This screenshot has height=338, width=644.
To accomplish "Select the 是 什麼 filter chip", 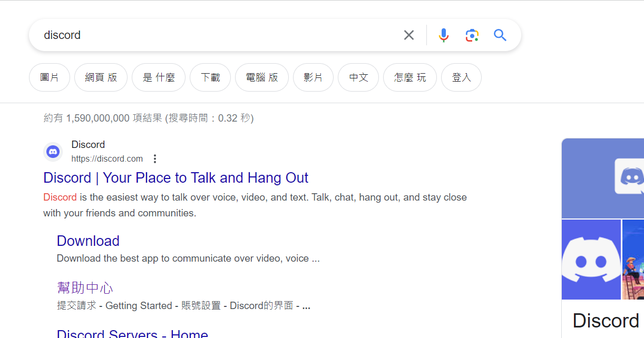I will click(159, 77).
